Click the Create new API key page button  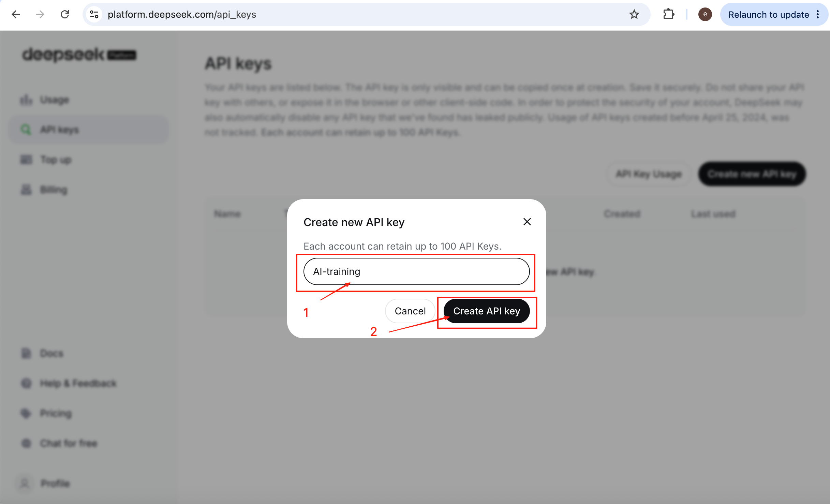(x=752, y=174)
